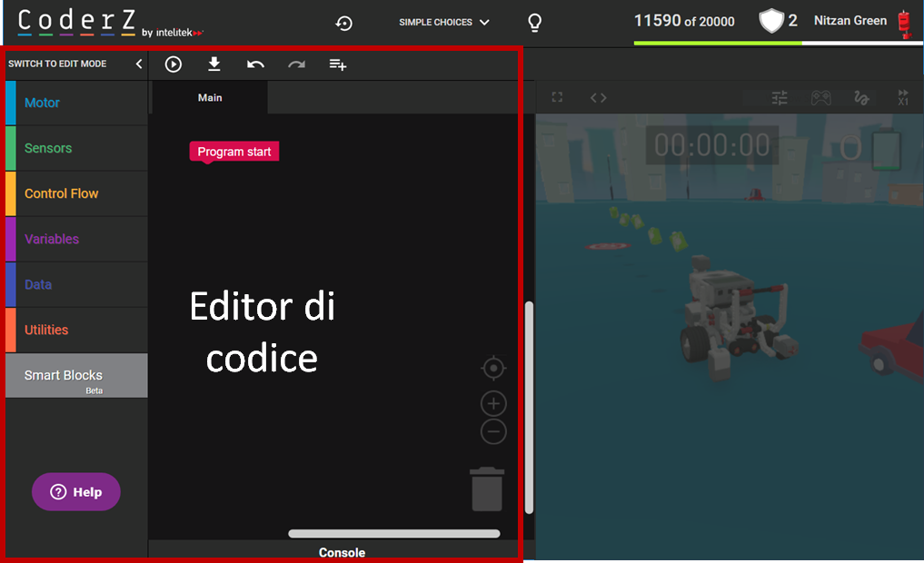
Task: Click the restart mission icon in header
Action: 344,23
